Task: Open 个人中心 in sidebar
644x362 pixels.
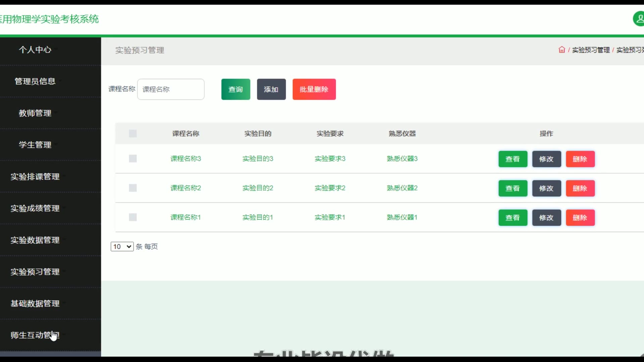Action: (35, 50)
